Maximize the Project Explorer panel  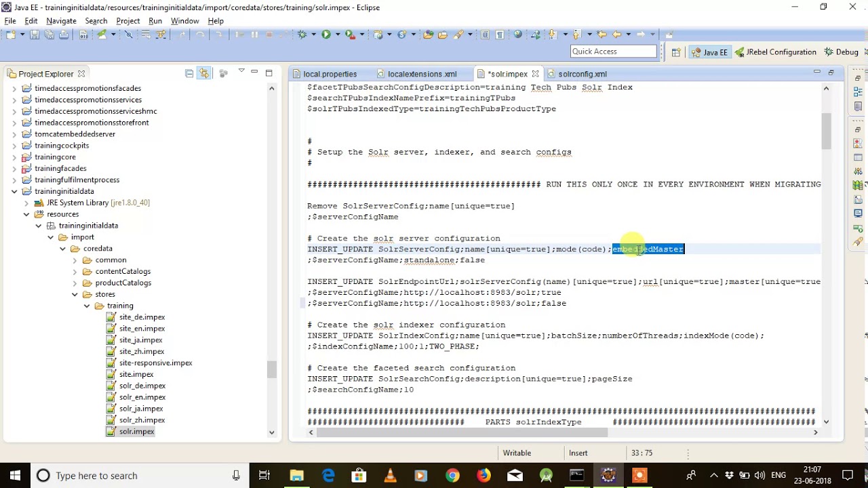coord(269,73)
